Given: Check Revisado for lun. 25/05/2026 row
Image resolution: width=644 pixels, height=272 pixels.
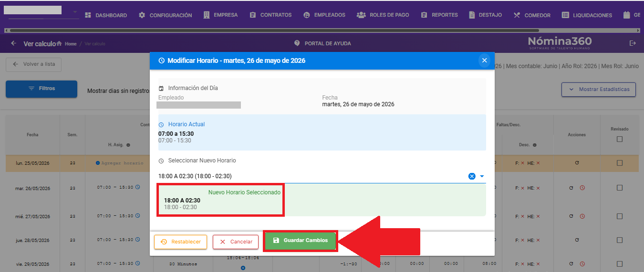Looking at the screenshot, I should (x=619, y=163).
